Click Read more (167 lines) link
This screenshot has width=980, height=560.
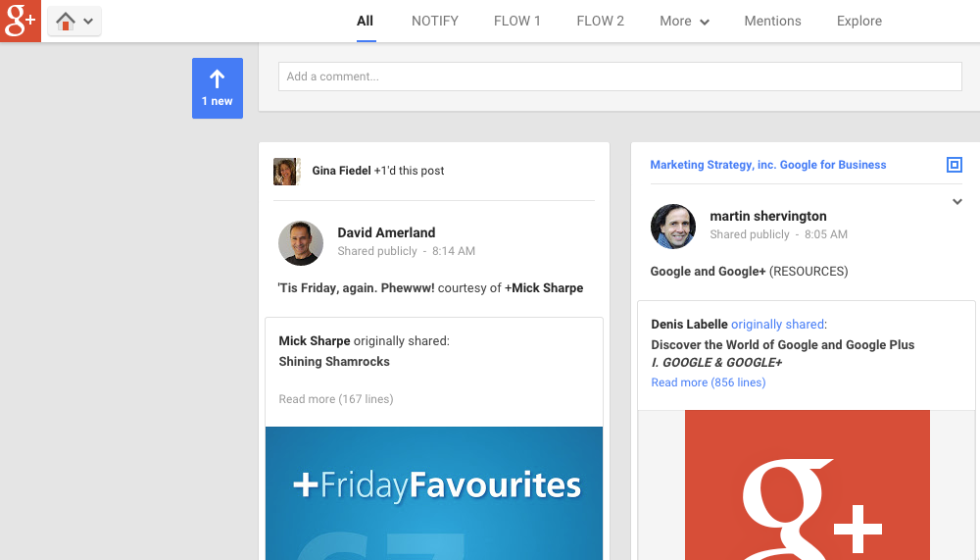pyautogui.click(x=335, y=399)
